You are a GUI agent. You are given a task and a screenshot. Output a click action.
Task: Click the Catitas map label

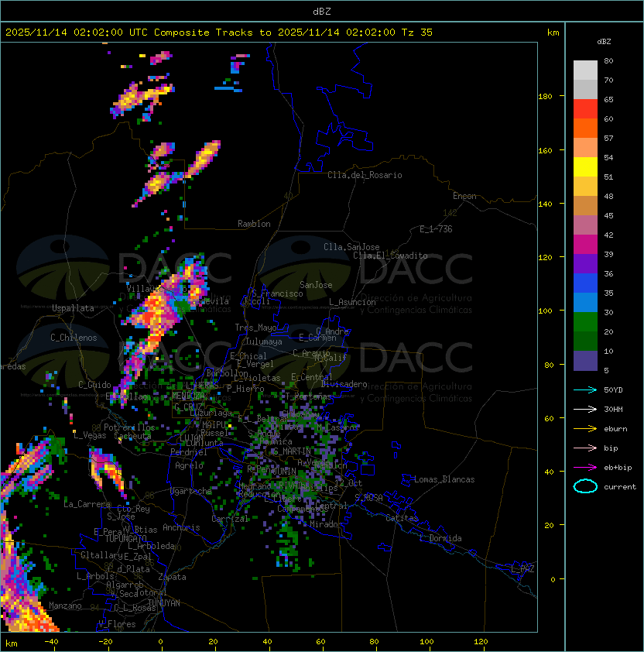click(402, 518)
